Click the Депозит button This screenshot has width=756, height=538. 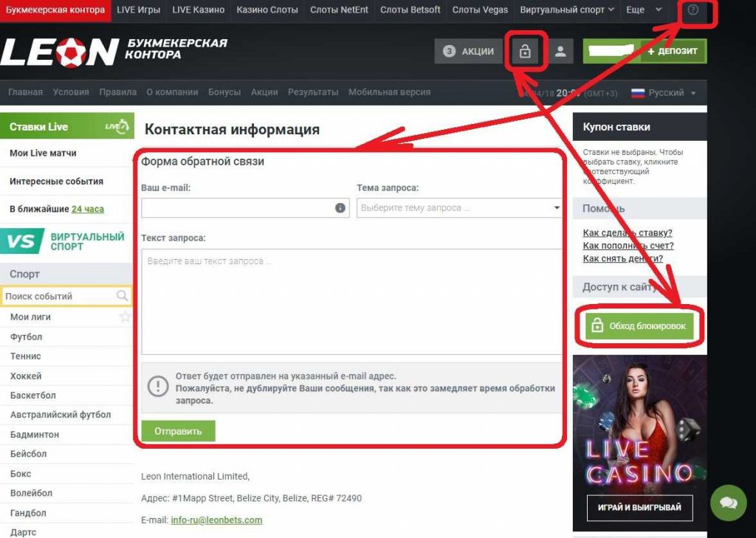click(673, 51)
